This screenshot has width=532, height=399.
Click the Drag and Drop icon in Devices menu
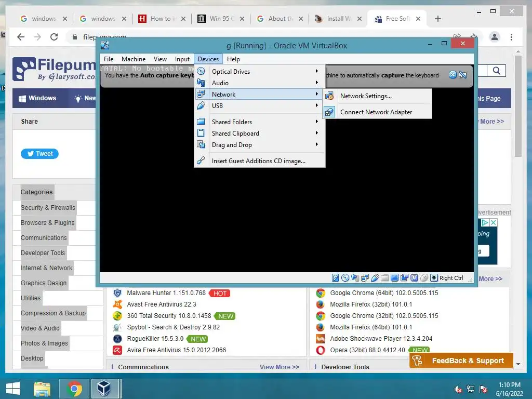pos(201,144)
